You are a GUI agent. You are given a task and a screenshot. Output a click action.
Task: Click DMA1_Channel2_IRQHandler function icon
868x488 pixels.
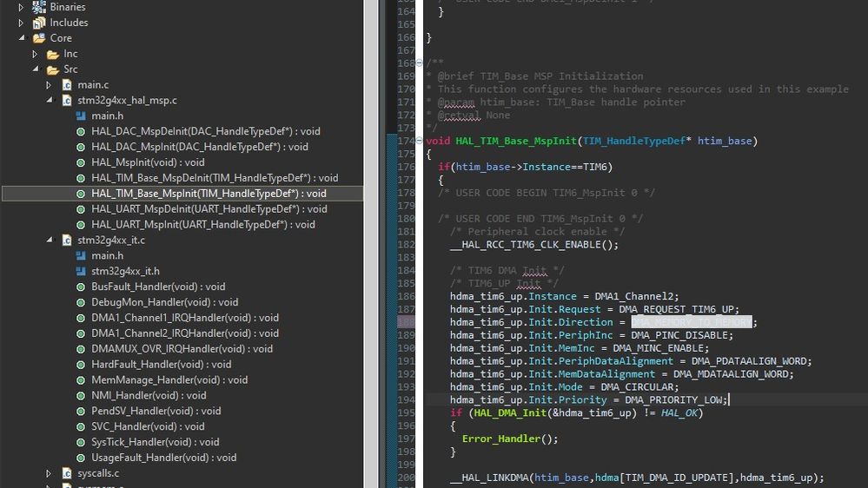81,333
